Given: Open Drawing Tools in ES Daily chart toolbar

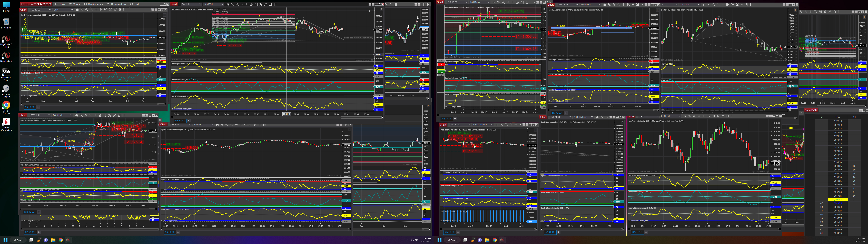Looking at the screenshot, I should point(82,10).
